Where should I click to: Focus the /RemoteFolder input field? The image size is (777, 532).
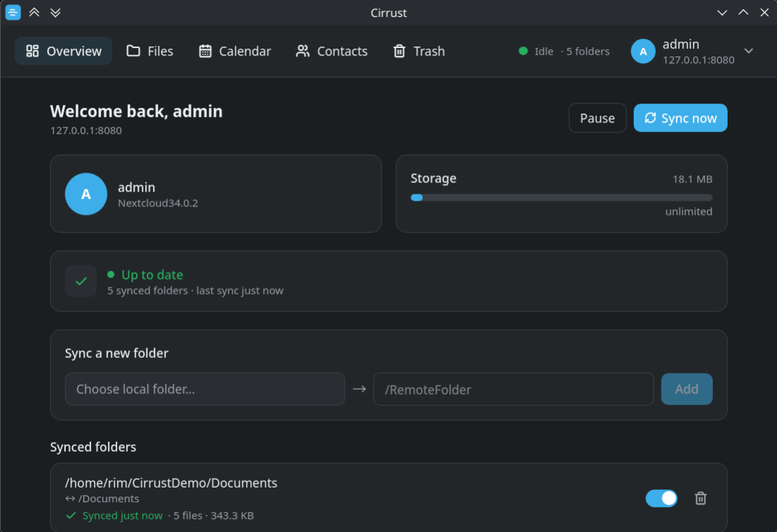coord(513,390)
